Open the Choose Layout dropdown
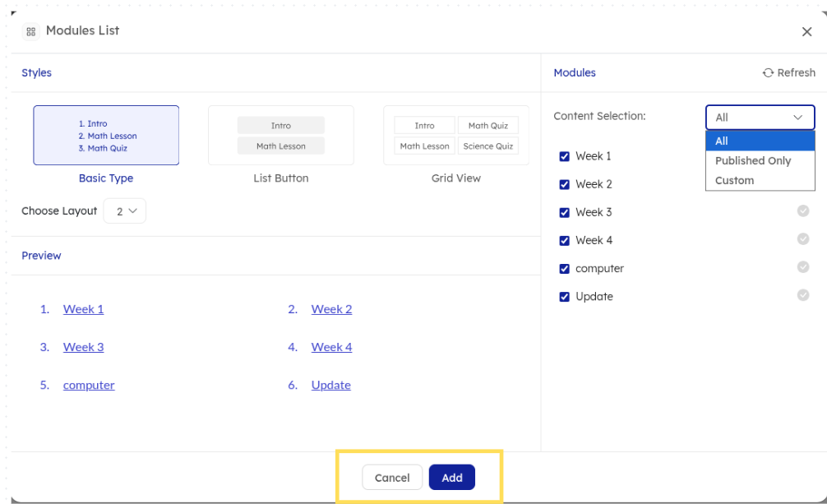The width and height of the screenshot is (827, 504). 125,211
